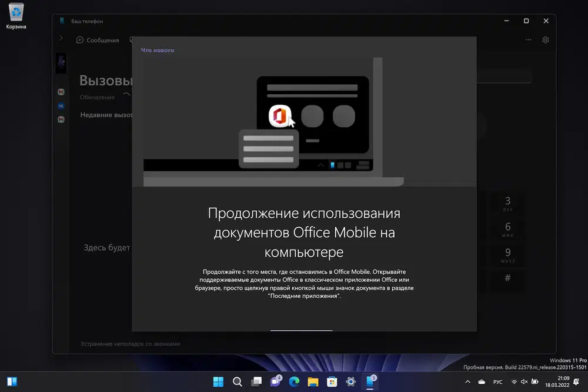Image resolution: width=588 pixels, height=392 pixels.
Task: Click the Office Mobile headline in dialog
Action: click(304, 233)
